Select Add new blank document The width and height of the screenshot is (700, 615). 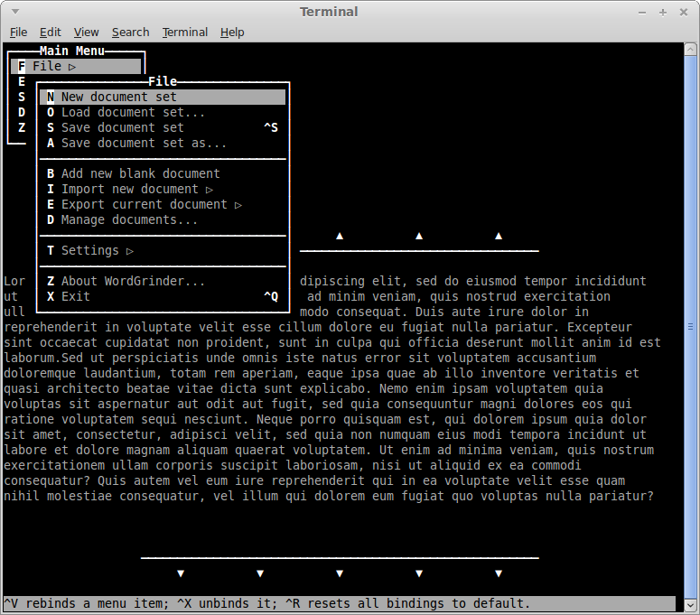(x=140, y=173)
